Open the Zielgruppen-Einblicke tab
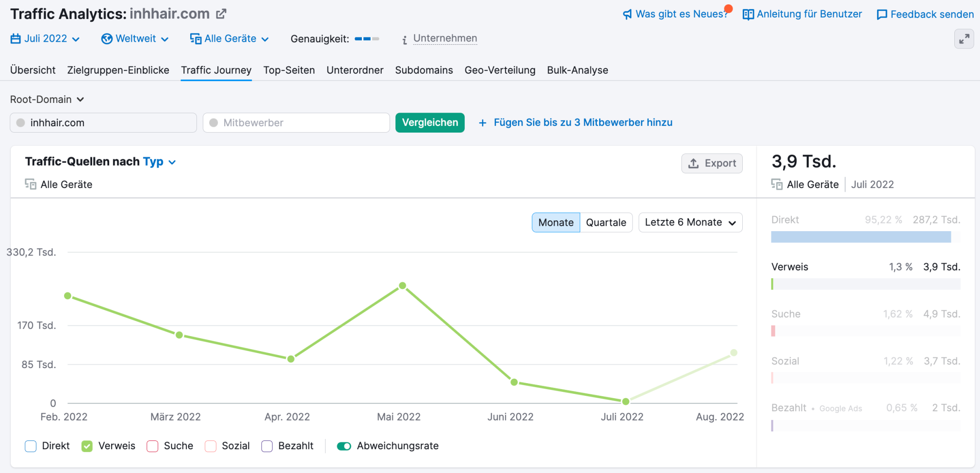980x473 pixels. tap(118, 70)
